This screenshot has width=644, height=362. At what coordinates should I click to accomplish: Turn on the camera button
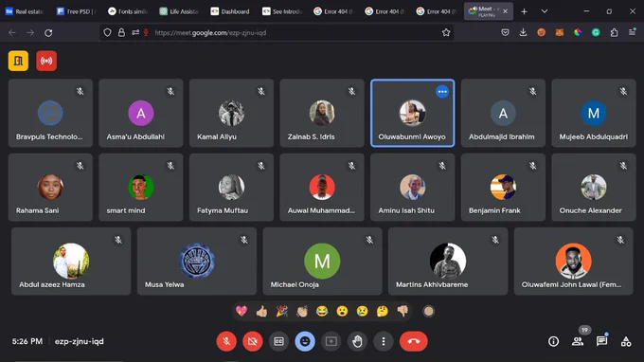pos(253,341)
